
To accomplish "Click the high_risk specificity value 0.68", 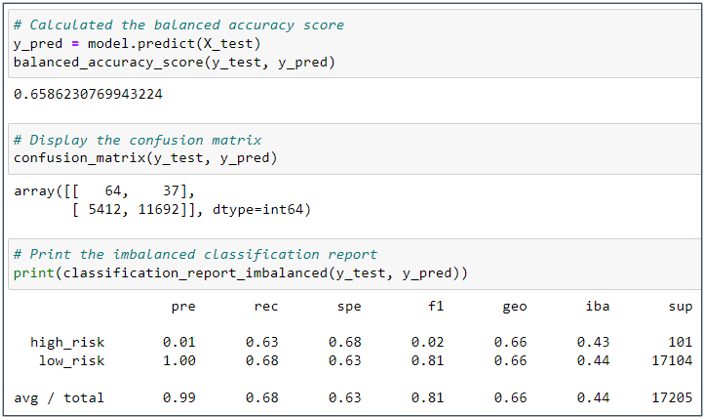I will [x=345, y=342].
